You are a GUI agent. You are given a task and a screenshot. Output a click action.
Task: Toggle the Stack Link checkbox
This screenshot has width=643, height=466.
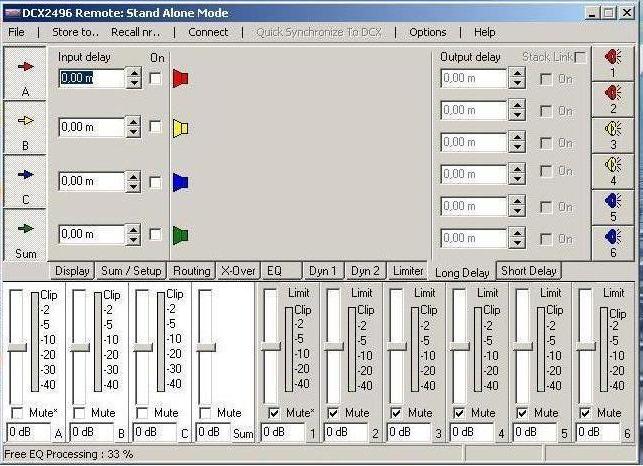pos(580,57)
